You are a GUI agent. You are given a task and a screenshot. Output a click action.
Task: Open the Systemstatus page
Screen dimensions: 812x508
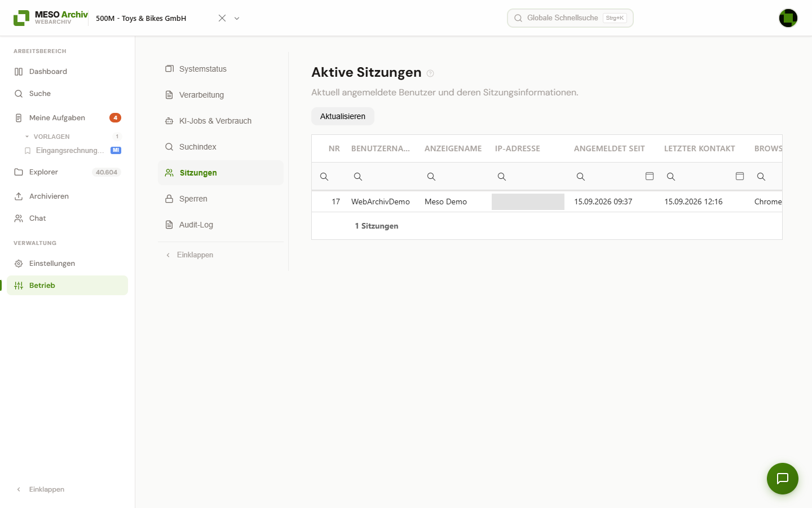(220, 69)
